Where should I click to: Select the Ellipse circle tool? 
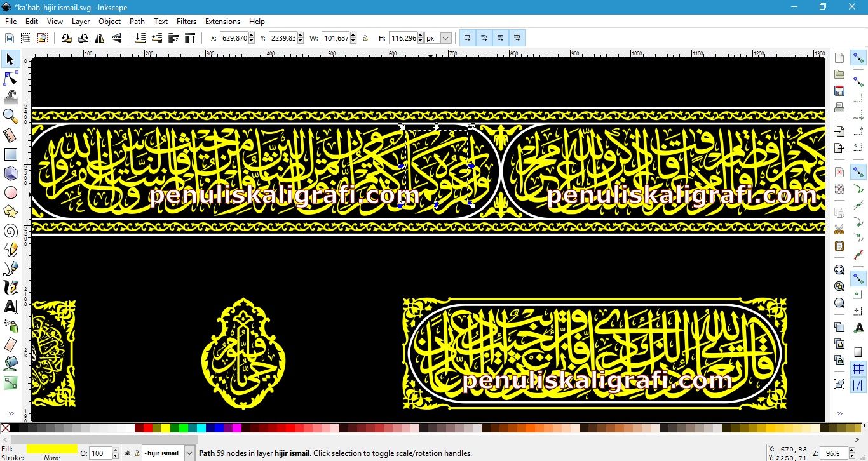10,192
